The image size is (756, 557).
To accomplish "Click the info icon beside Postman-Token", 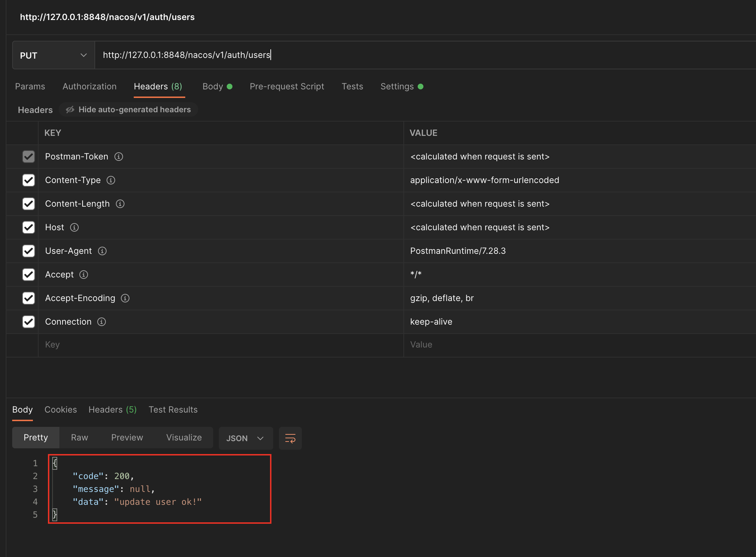I will 119,156.
